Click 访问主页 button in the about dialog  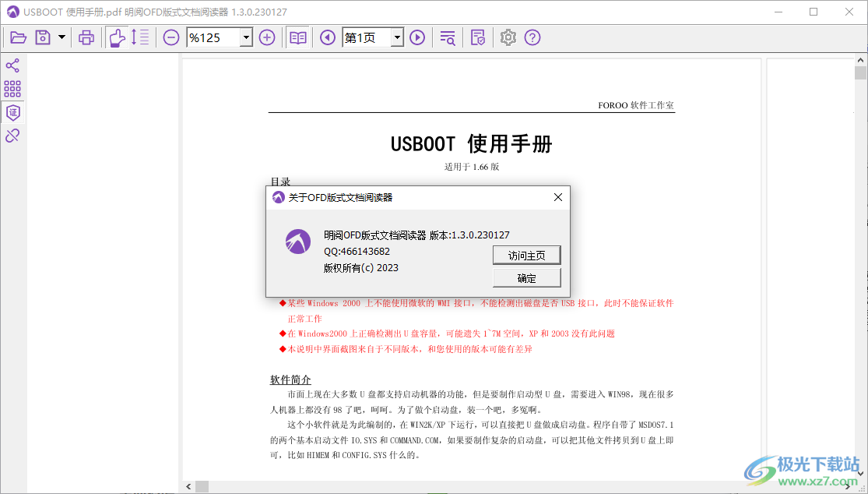tap(526, 256)
